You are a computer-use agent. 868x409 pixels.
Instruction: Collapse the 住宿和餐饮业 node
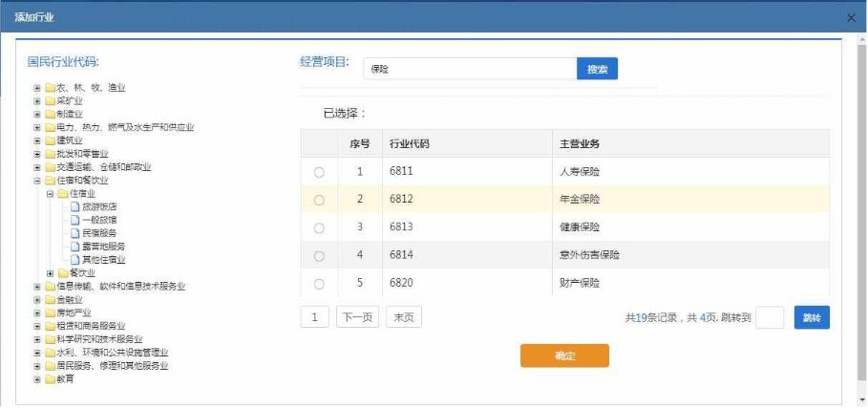(37, 181)
